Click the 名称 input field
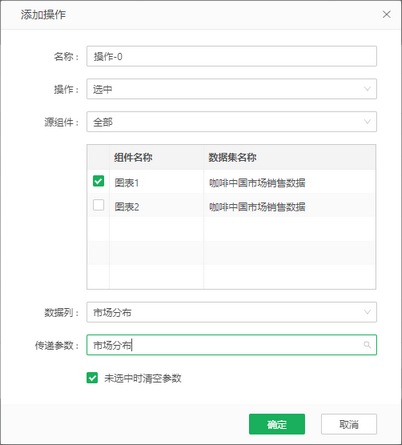 232,56
